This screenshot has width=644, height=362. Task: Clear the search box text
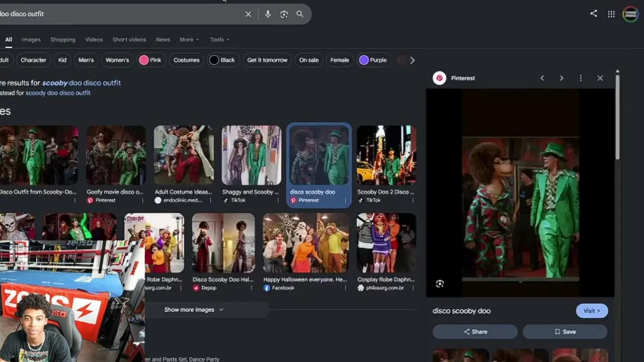[248, 15]
